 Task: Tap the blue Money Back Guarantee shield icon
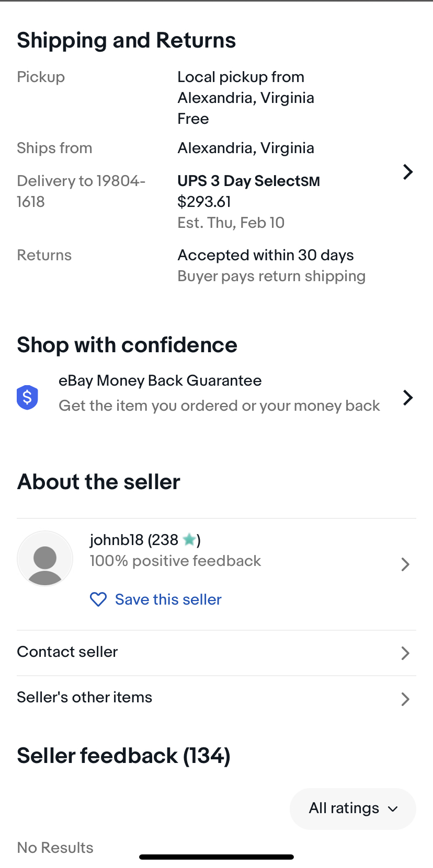[27, 397]
